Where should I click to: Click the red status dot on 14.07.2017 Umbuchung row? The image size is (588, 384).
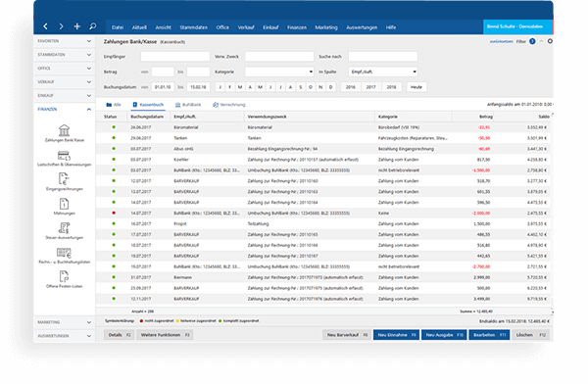pos(114,213)
